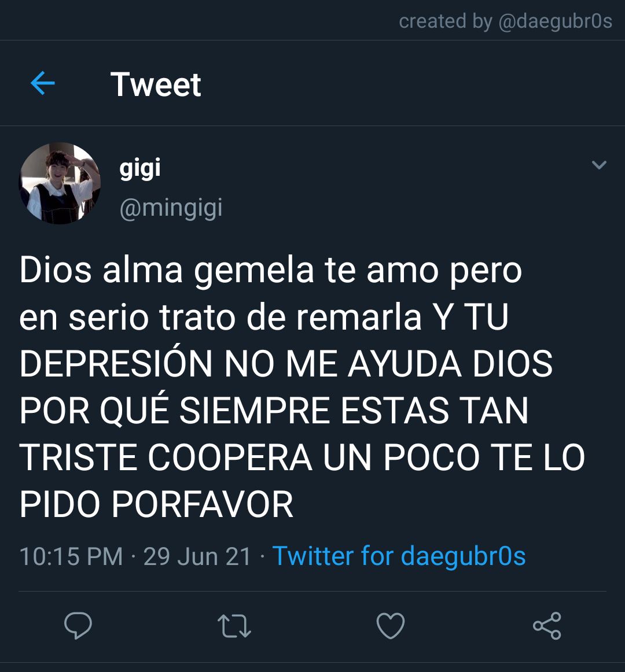
Task: Select the line starting Dios alma gemela
Action: click(x=271, y=271)
